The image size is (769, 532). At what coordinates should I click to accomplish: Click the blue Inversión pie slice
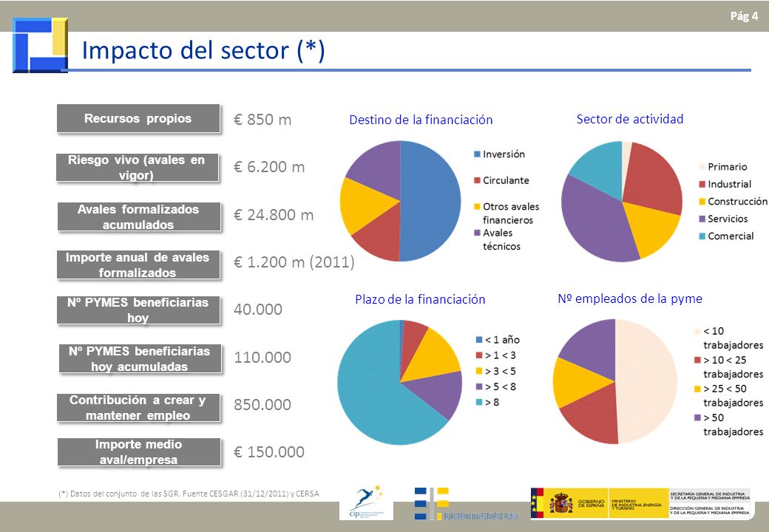(x=432, y=201)
